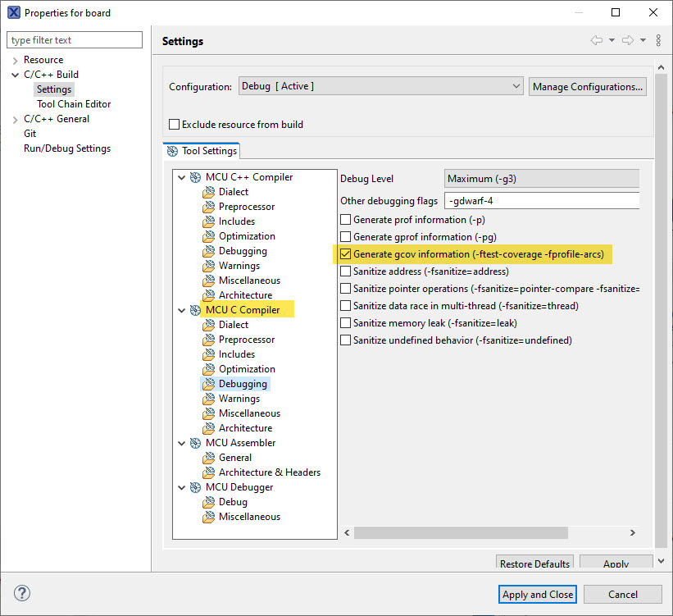The height and width of the screenshot is (616, 673).
Task: Uncheck Generate gcov information checkbox
Action: (346, 254)
